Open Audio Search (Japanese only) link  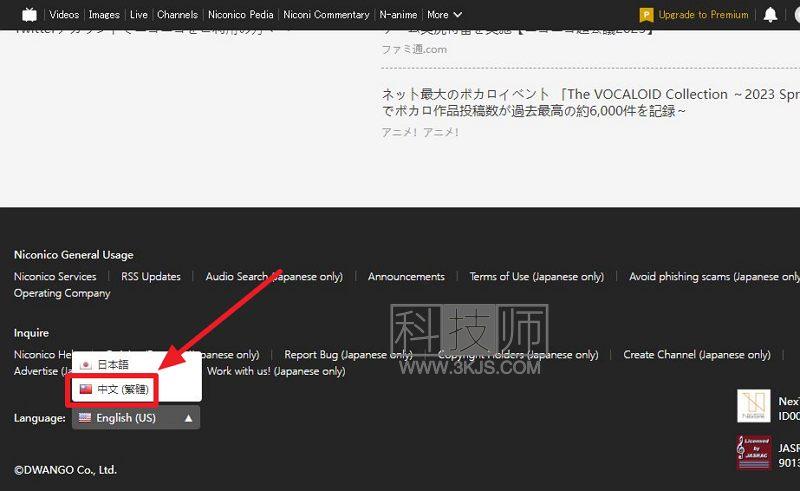[x=274, y=277]
